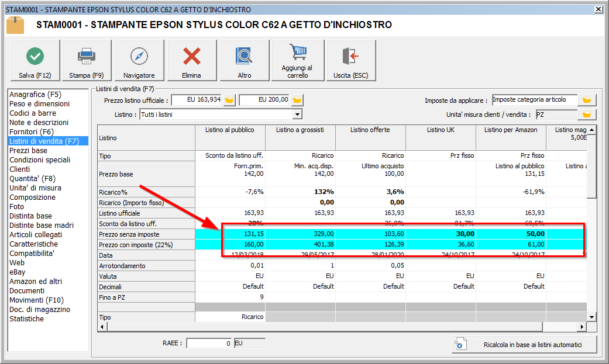
Task: Click the Salva (F12) save button
Action: click(35, 61)
